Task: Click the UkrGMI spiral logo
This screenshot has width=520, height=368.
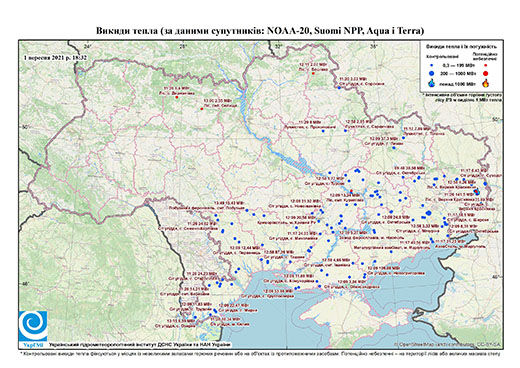Action: click(33, 326)
